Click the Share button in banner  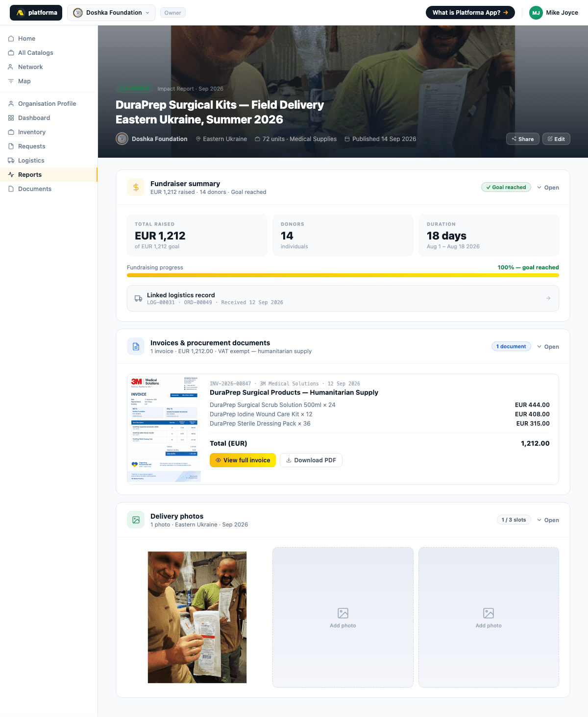coord(523,139)
